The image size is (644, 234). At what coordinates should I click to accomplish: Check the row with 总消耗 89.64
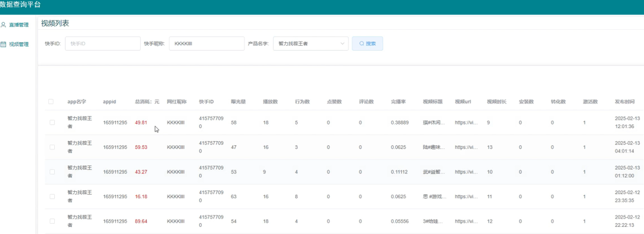[x=52, y=221]
